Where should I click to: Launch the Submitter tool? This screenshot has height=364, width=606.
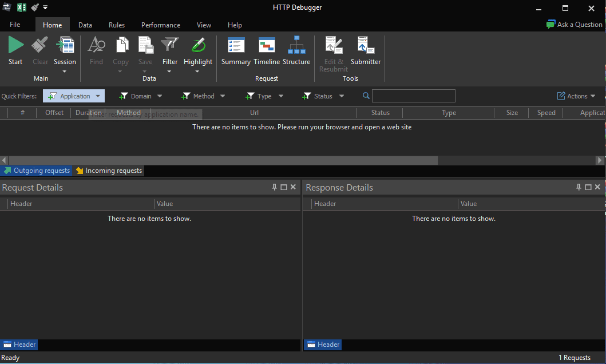pos(365,46)
